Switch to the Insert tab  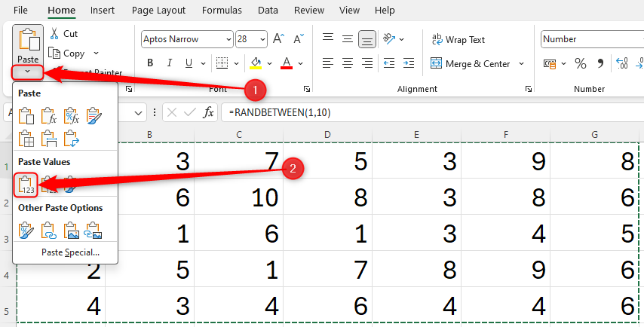(x=103, y=11)
